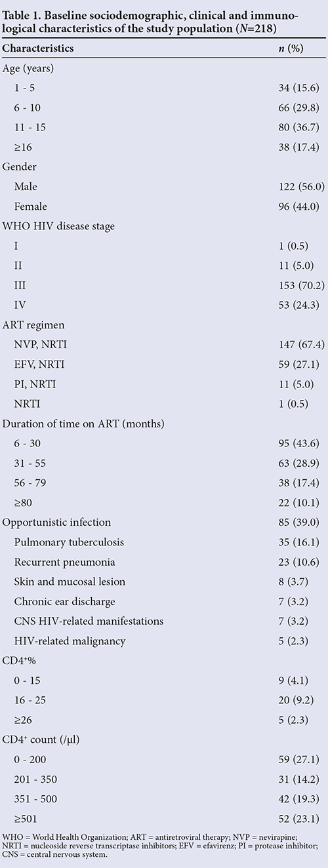This screenshot has height=868, width=328.
Task: Select the HIV-related malignancy row
Action: 164,641
